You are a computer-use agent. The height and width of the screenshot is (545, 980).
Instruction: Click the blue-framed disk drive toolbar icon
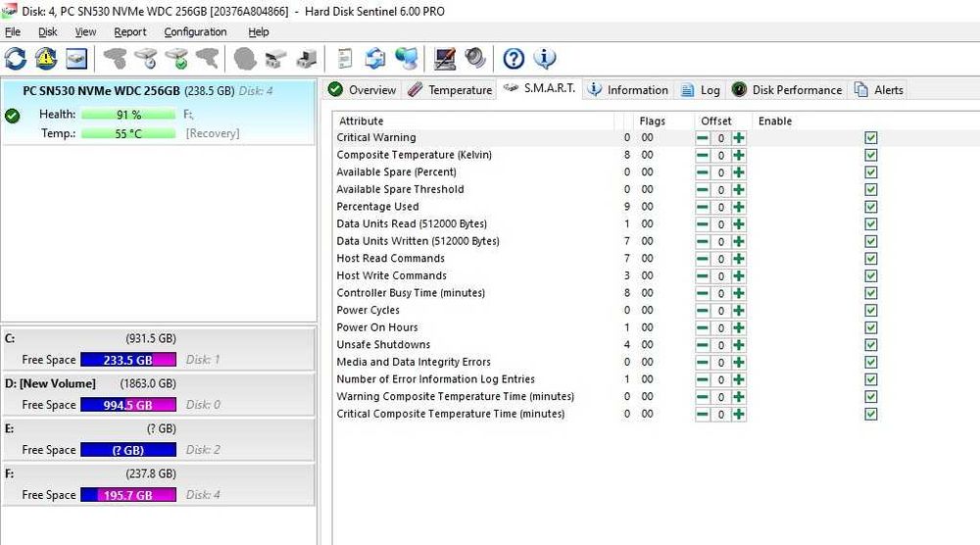click(x=76, y=59)
